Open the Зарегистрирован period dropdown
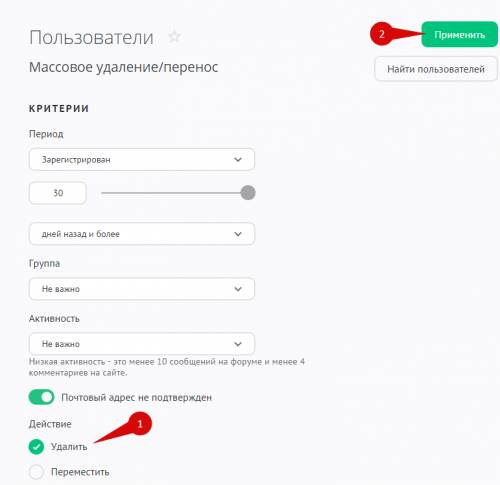The image size is (500, 485). tap(142, 160)
